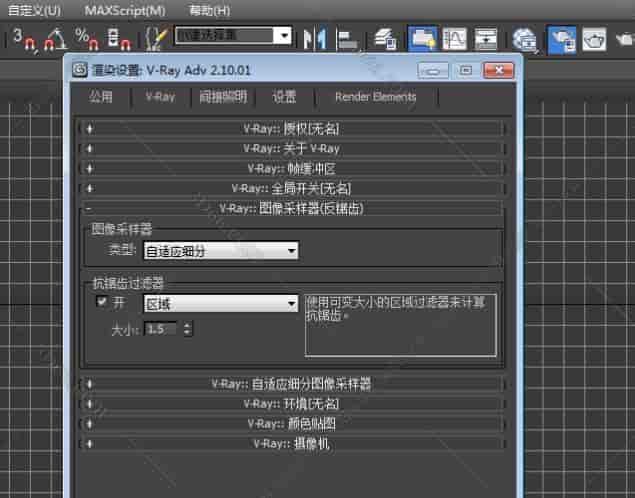Click the Mirror tool icon

(x=315, y=39)
